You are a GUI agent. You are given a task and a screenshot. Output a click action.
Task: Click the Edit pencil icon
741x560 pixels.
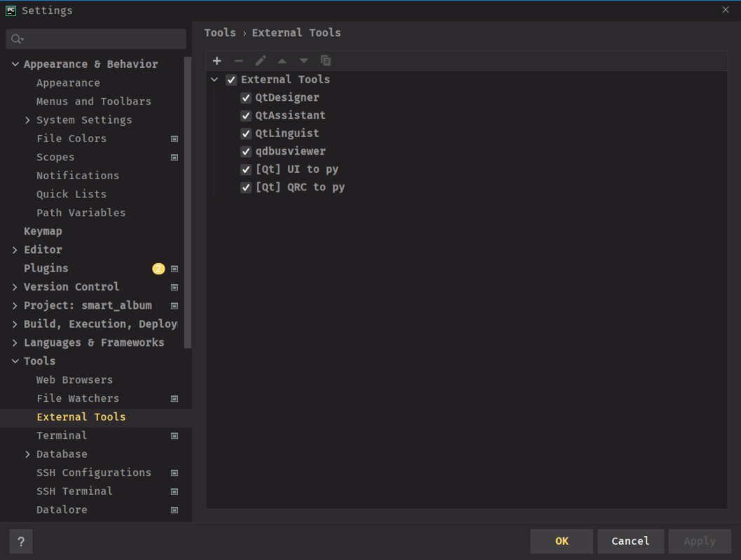[x=261, y=61]
